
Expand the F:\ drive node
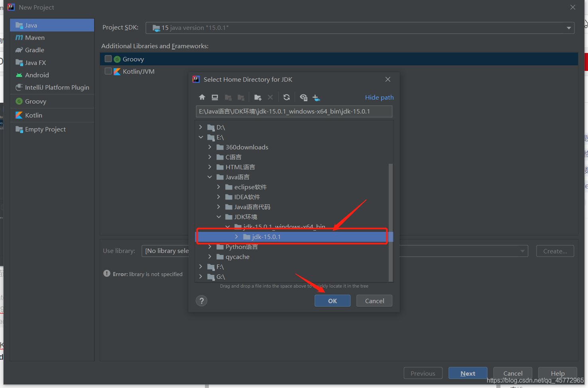pos(201,267)
